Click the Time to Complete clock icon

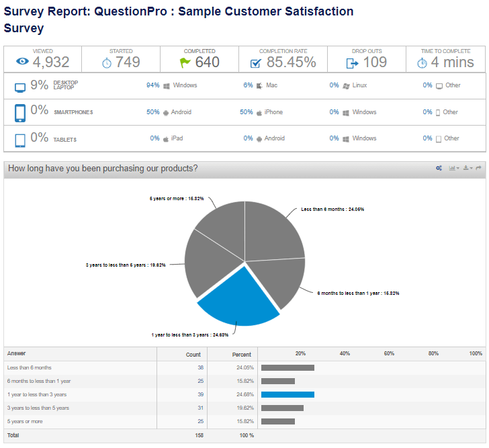tap(421, 62)
